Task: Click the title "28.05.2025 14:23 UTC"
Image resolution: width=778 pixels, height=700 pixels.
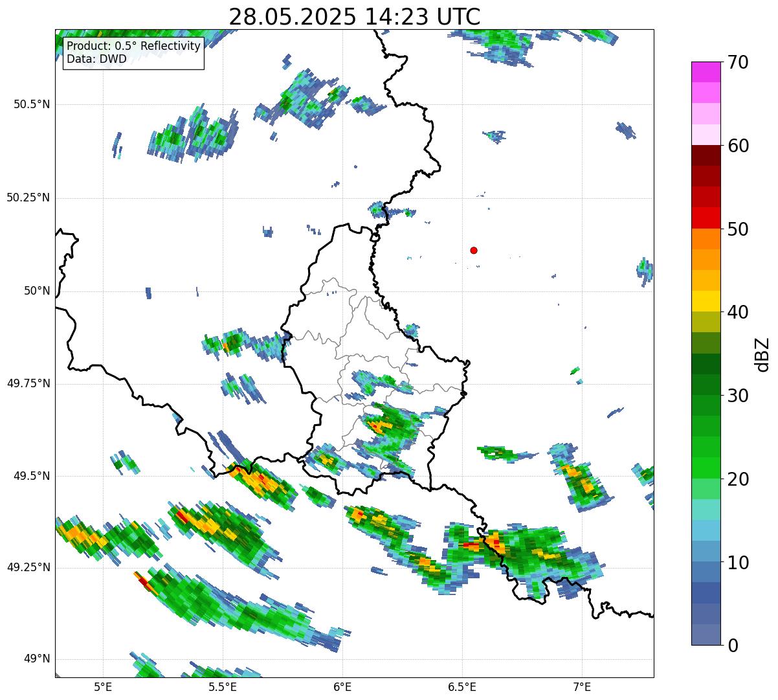Action: coord(355,16)
